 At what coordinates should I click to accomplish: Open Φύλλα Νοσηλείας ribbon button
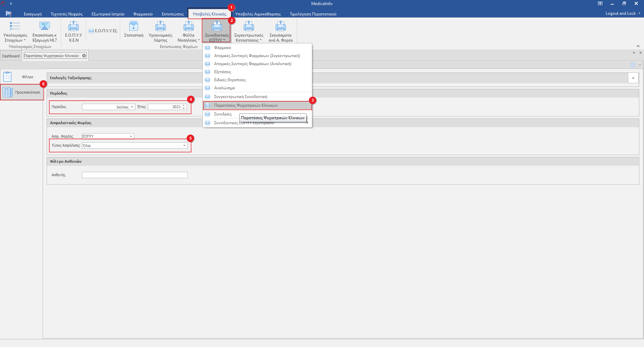tap(188, 27)
